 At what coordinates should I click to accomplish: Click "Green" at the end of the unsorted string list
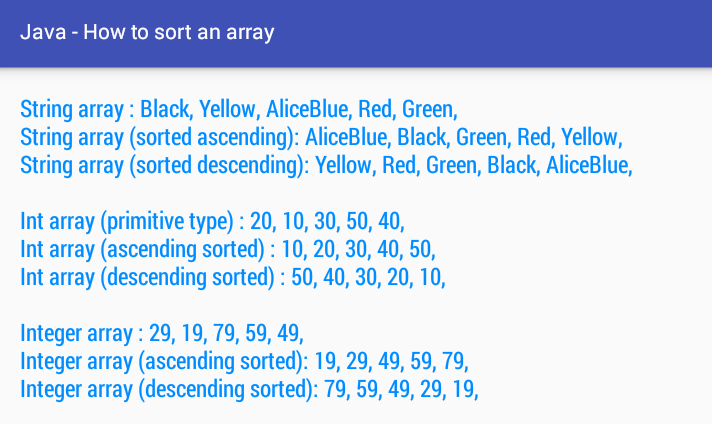point(428,109)
